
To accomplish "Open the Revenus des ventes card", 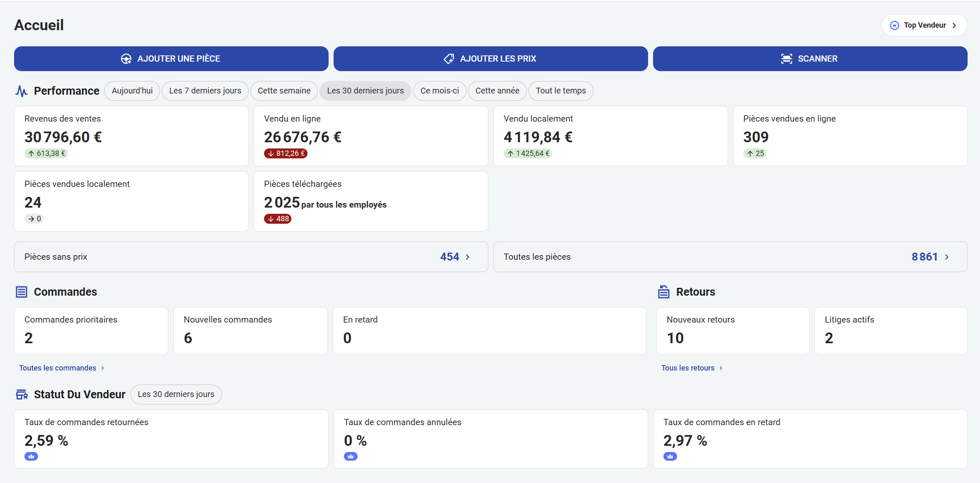I will tap(131, 136).
